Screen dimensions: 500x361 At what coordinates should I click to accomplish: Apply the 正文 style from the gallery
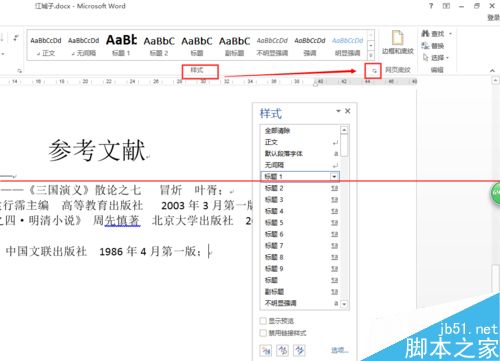[x=46, y=46]
